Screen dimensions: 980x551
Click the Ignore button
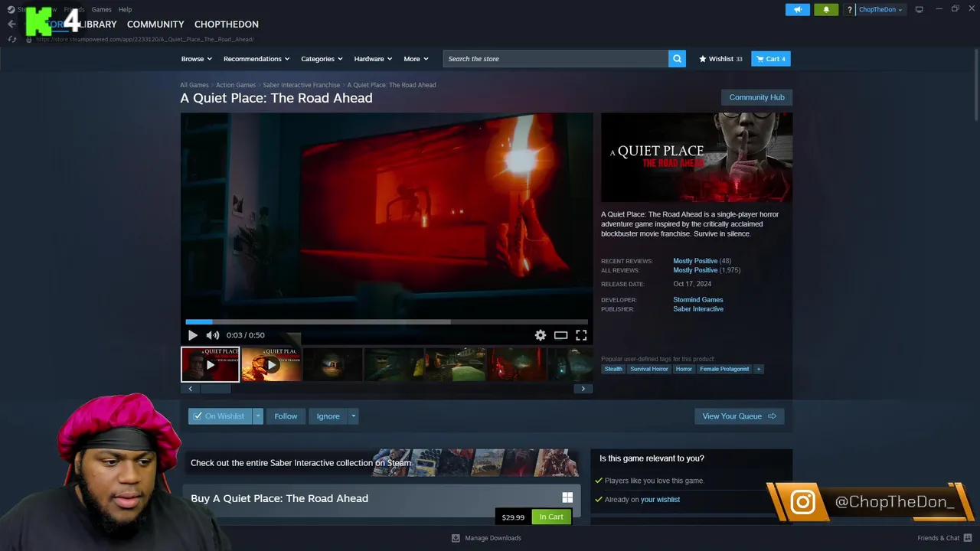[328, 416]
